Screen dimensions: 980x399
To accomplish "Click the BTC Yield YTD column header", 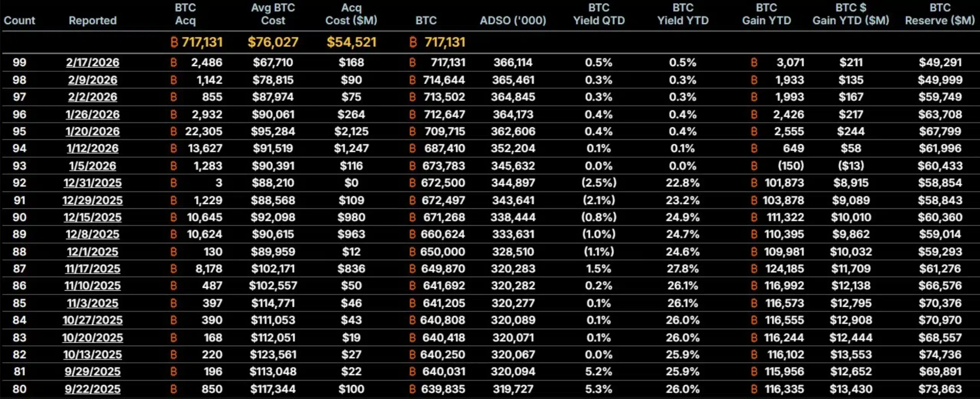I will (x=683, y=14).
